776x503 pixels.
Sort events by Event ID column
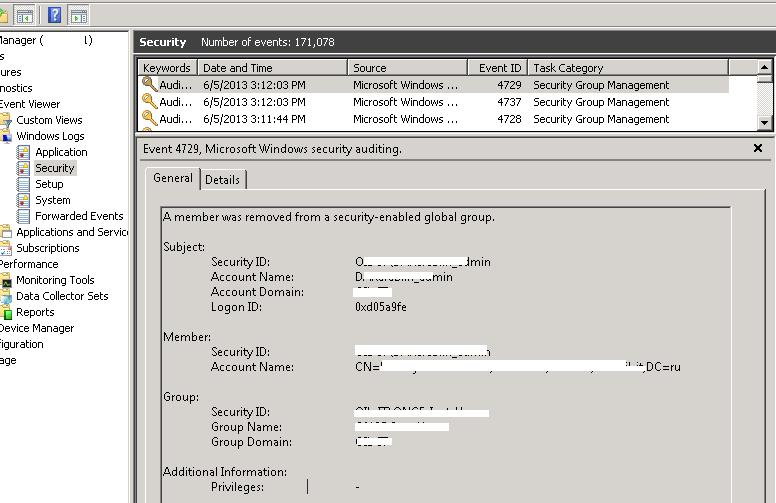(498, 68)
